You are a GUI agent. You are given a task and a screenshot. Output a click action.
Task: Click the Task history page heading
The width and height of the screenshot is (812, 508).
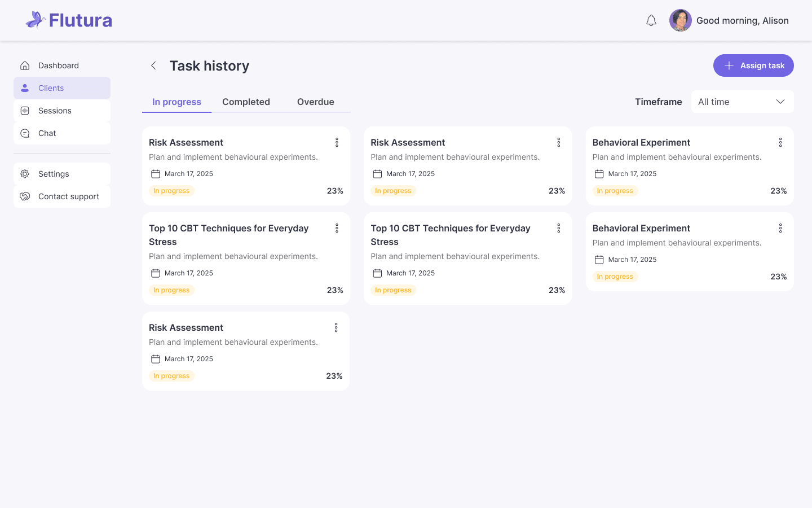click(209, 65)
